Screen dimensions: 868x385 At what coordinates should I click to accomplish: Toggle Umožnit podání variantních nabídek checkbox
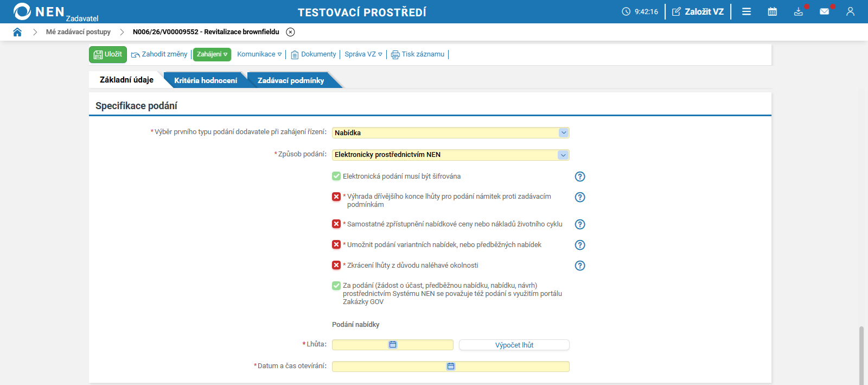(336, 244)
